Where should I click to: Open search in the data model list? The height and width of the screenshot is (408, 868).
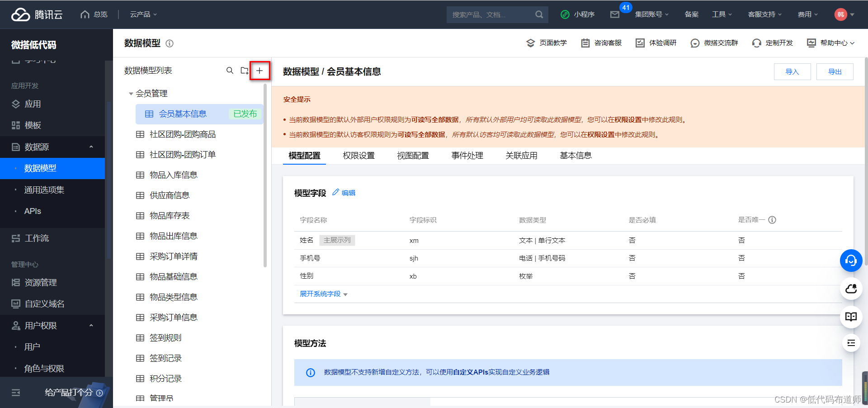(230, 71)
